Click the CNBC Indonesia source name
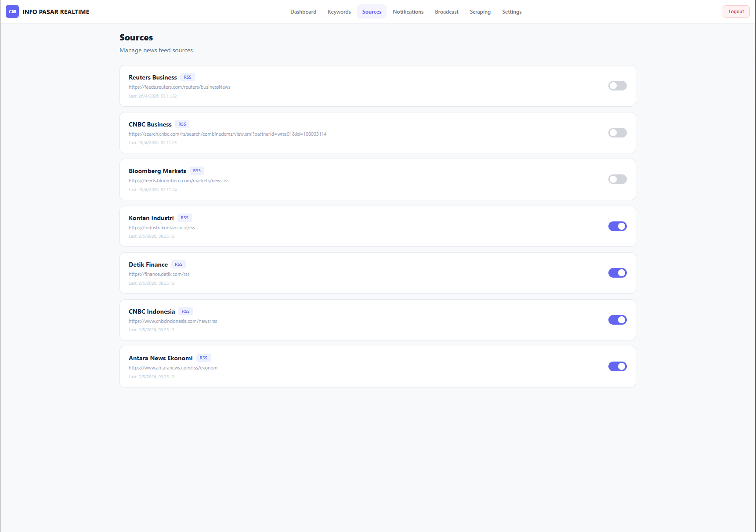Viewport: 756px width, 532px height. (152, 311)
